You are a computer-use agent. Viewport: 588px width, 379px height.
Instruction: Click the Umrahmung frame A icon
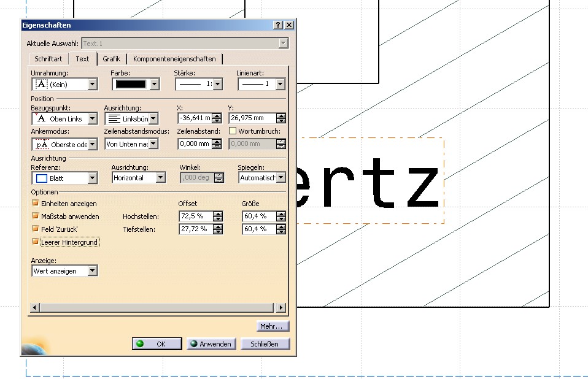pos(41,84)
